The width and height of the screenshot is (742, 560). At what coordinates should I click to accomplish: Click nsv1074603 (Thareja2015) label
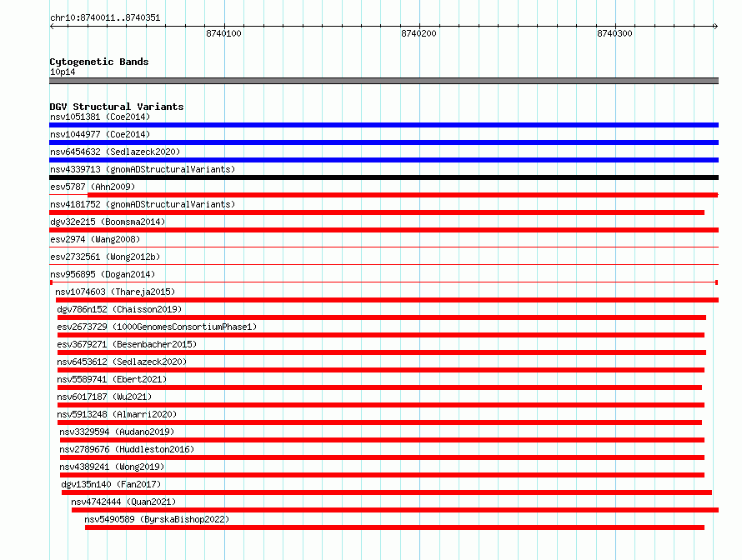pyautogui.click(x=115, y=292)
